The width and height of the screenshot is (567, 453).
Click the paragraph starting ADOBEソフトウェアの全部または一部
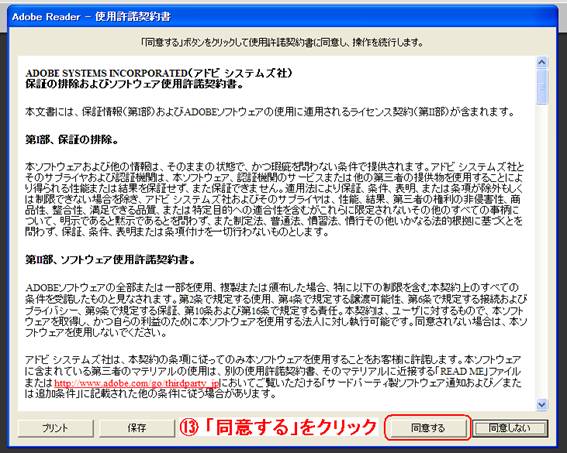(276, 310)
